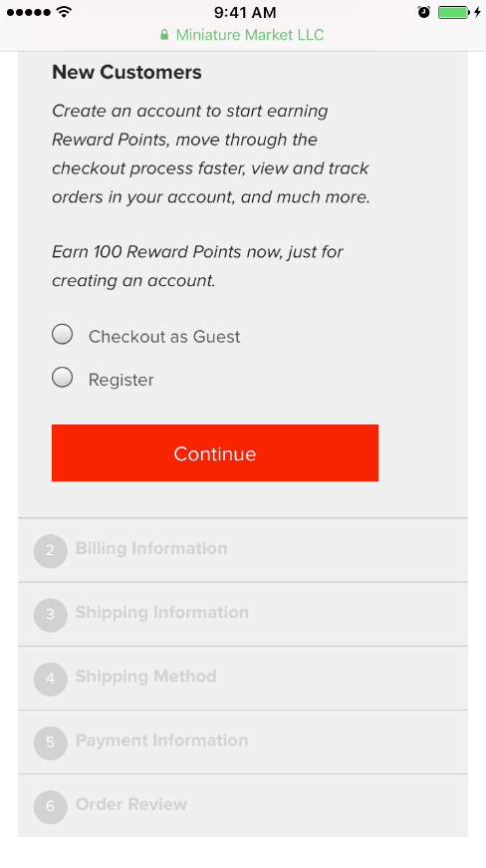The height and width of the screenshot is (868, 486).
Task: Tap the Wi-Fi signal icon
Action: coord(65,12)
